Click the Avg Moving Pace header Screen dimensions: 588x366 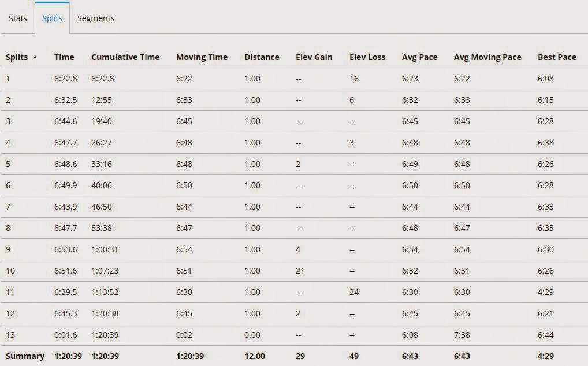pyautogui.click(x=487, y=57)
